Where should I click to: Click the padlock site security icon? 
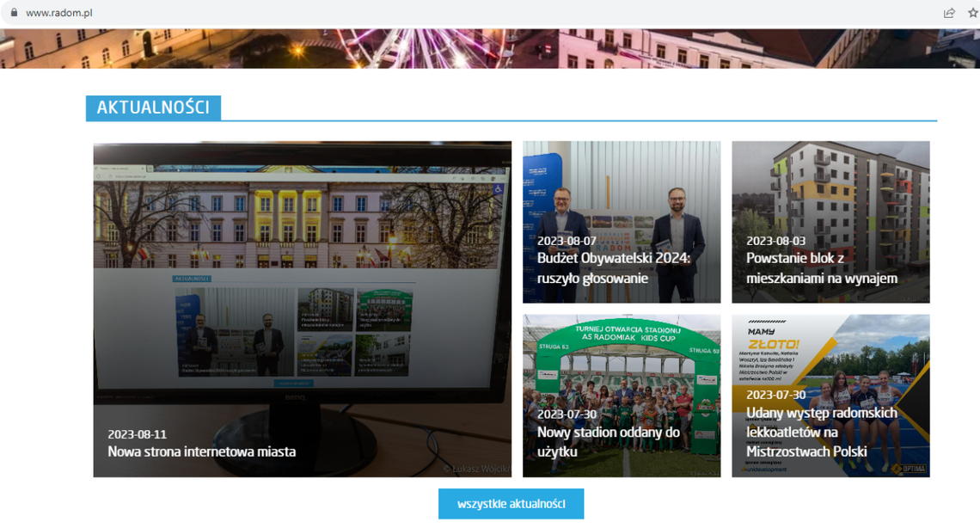14,13
